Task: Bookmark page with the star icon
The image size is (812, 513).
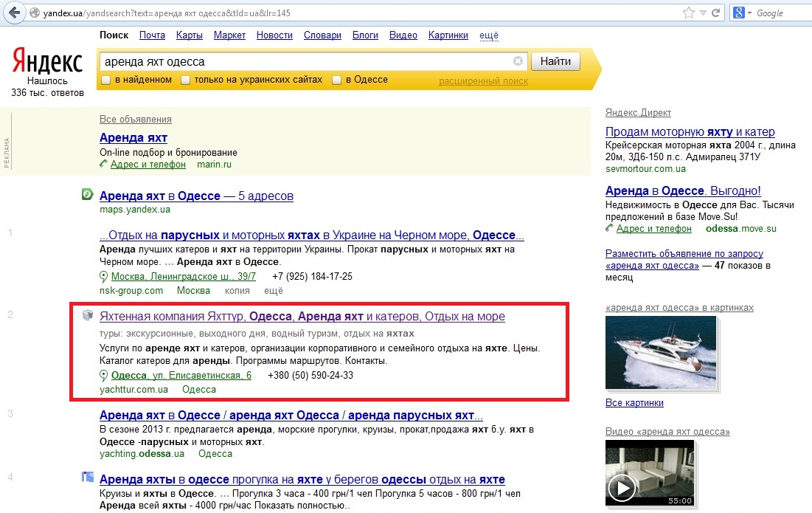Action: tap(688, 13)
